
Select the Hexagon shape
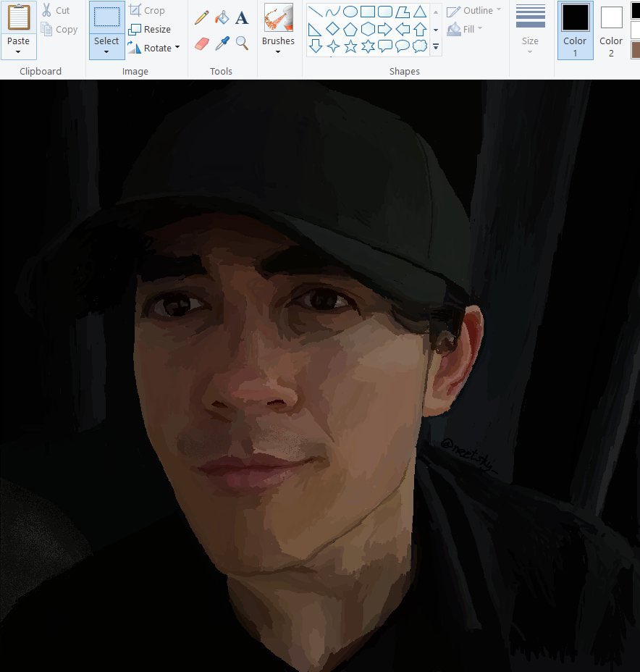tap(368, 29)
